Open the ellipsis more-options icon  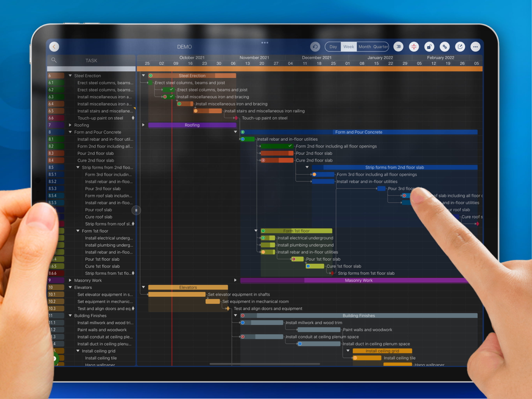click(x=476, y=46)
